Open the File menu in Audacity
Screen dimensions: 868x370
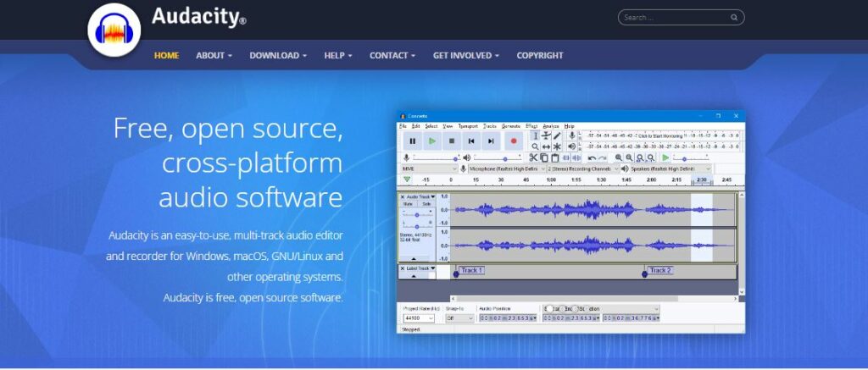click(x=403, y=126)
